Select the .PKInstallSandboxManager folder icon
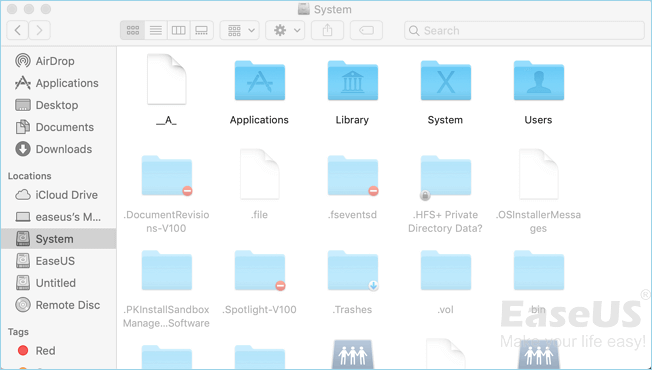Viewport: 652px width, 370px height. pyautogui.click(x=167, y=270)
